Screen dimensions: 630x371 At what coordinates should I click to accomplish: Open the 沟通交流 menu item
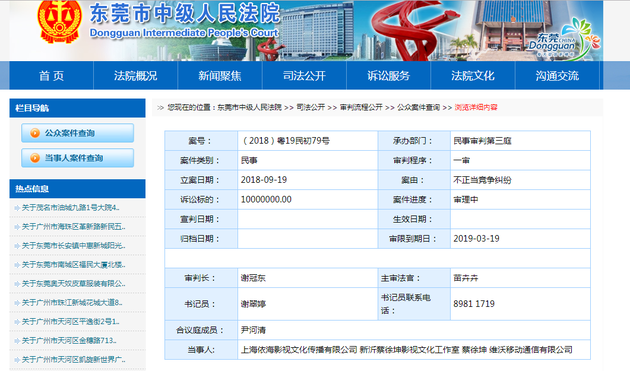[557, 76]
